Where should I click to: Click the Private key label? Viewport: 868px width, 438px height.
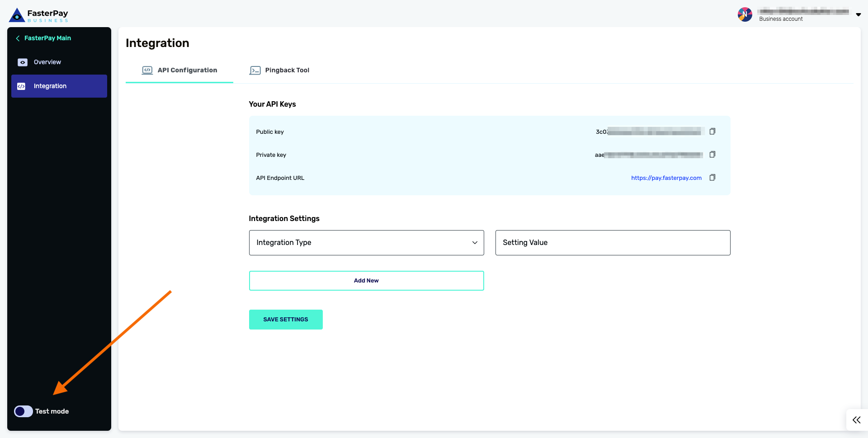(271, 155)
